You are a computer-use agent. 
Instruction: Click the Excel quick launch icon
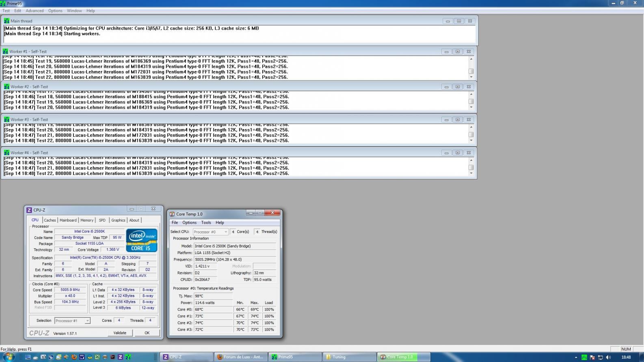point(97,357)
